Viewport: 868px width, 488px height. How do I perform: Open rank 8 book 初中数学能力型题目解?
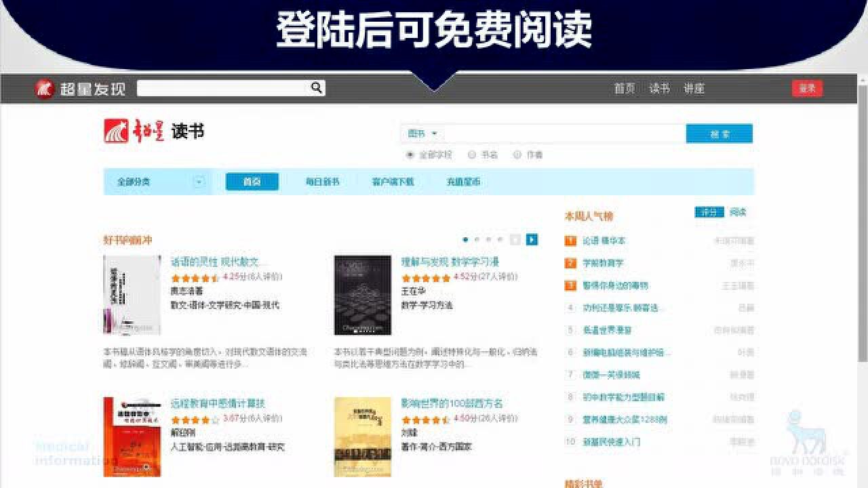coord(623,397)
